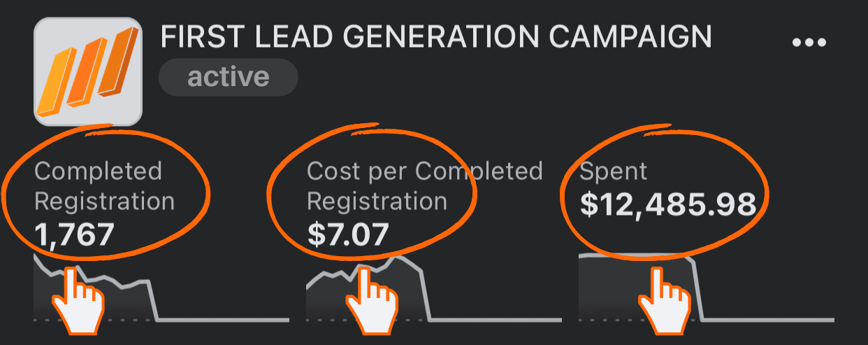Click the $7.07 cost value
Image resolution: width=868 pixels, height=345 pixels.
click(347, 234)
